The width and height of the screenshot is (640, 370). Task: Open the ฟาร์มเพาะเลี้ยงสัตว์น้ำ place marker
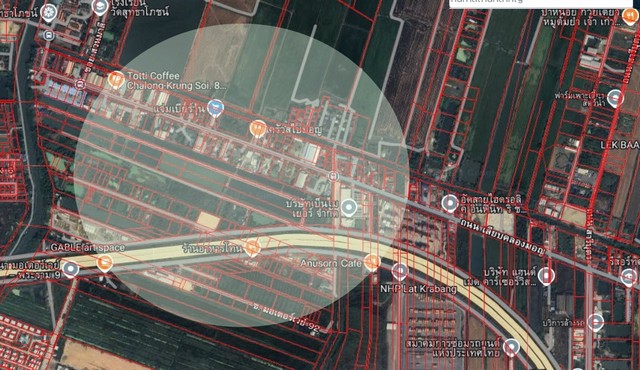tap(615, 98)
